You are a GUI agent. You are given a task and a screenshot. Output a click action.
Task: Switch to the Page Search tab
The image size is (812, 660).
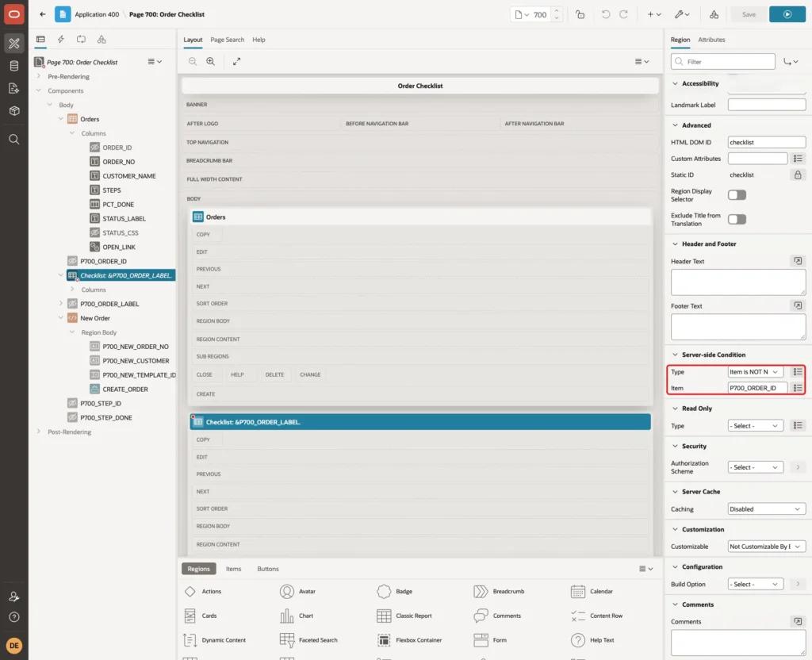(x=227, y=40)
